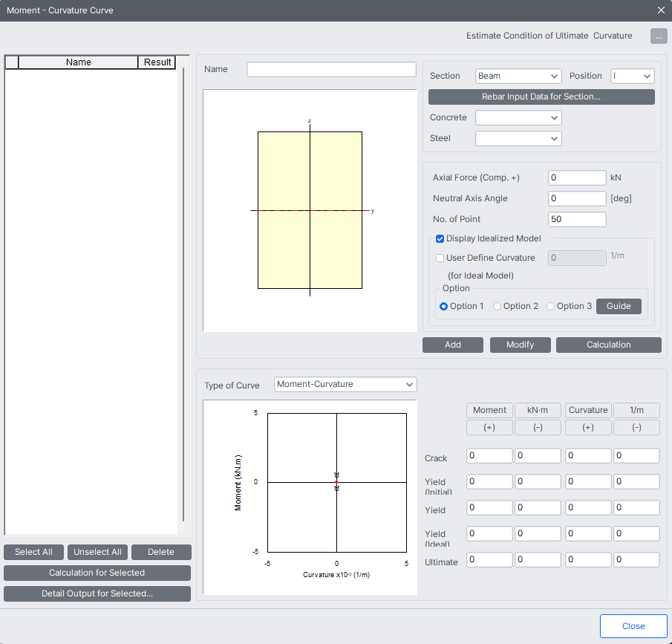672x644 pixels.
Task: Open the Steel material dropdown
Action: pyautogui.click(x=518, y=138)
